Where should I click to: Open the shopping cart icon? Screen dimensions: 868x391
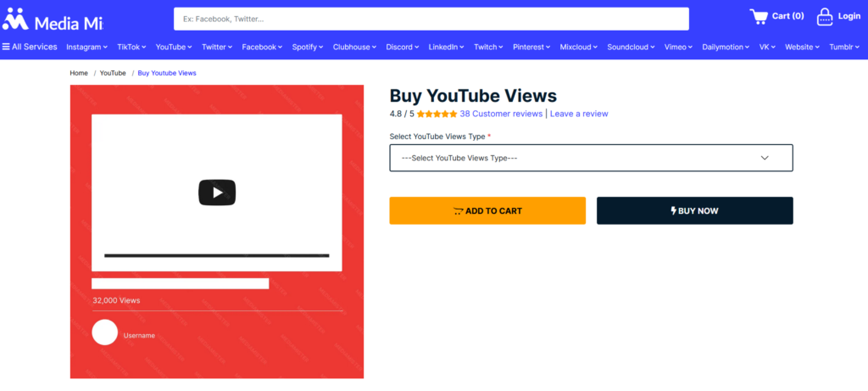(x=759, y=17)
